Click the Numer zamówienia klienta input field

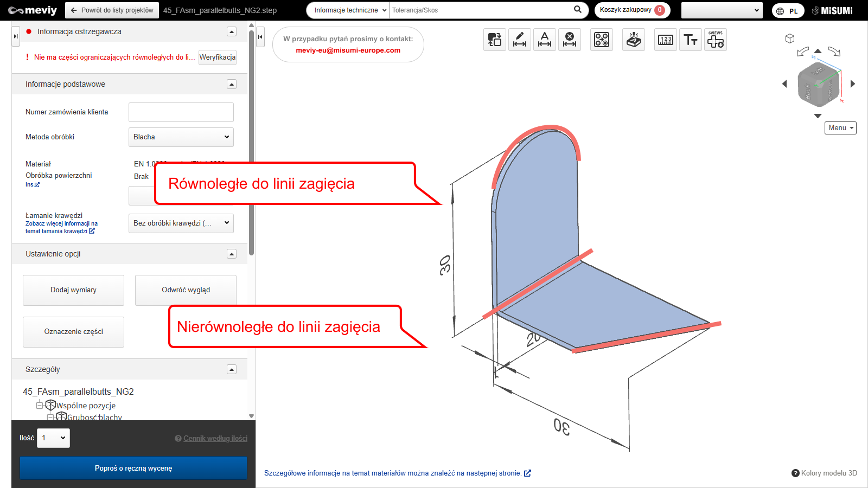[181, 112]
